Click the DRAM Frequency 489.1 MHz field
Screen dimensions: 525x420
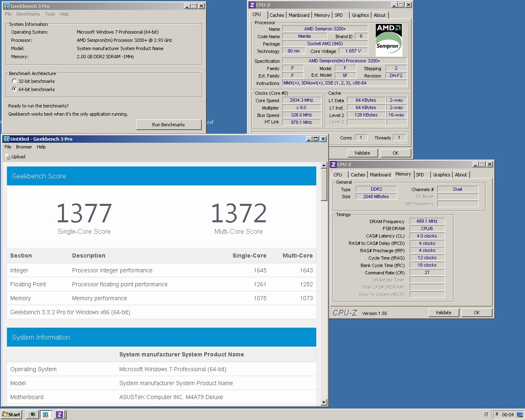[427, 221]
